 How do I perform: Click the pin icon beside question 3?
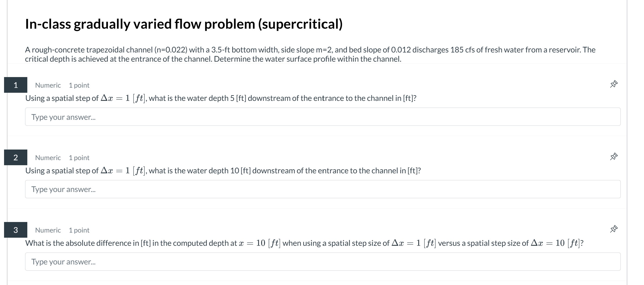click(x=614, y=229)
